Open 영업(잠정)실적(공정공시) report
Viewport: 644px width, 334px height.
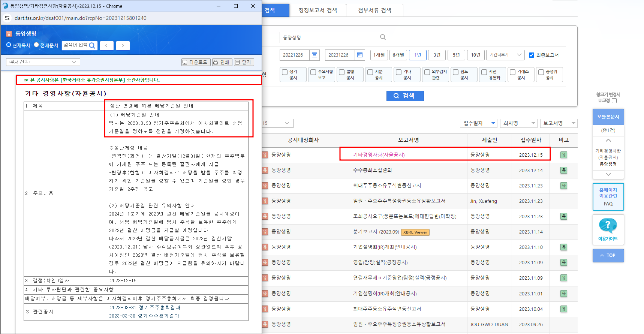(x=380, y=262)
